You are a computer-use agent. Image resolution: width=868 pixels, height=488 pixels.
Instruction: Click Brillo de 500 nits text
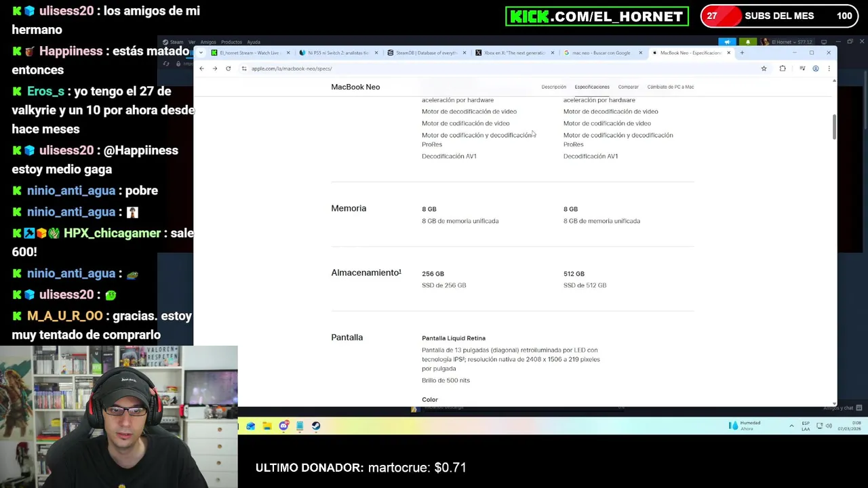(x=446, y=380)
